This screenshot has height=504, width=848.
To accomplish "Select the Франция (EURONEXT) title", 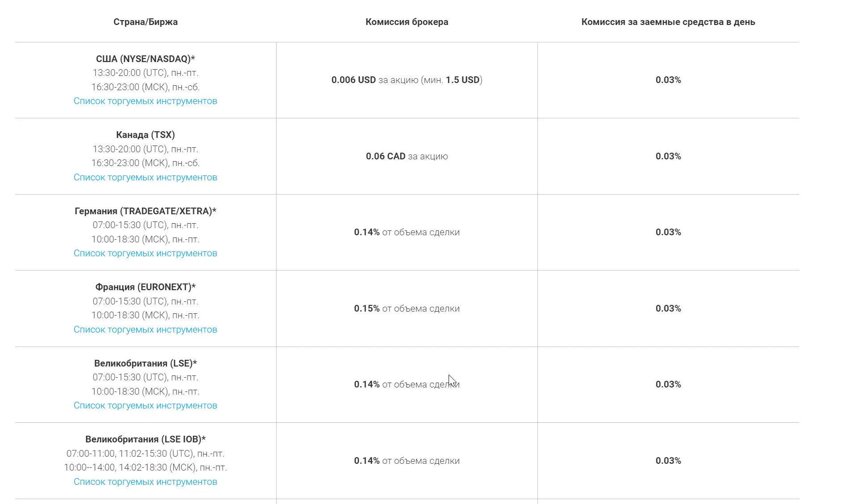I will coord(145,287).
